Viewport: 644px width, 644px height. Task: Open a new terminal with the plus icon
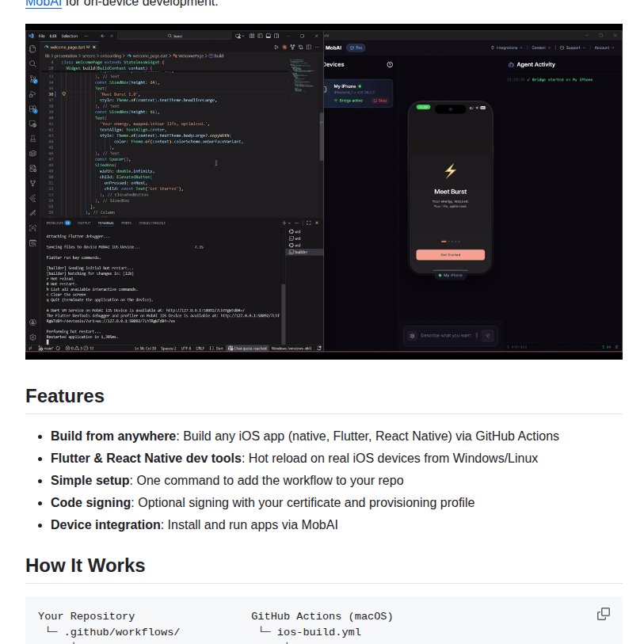284,223
